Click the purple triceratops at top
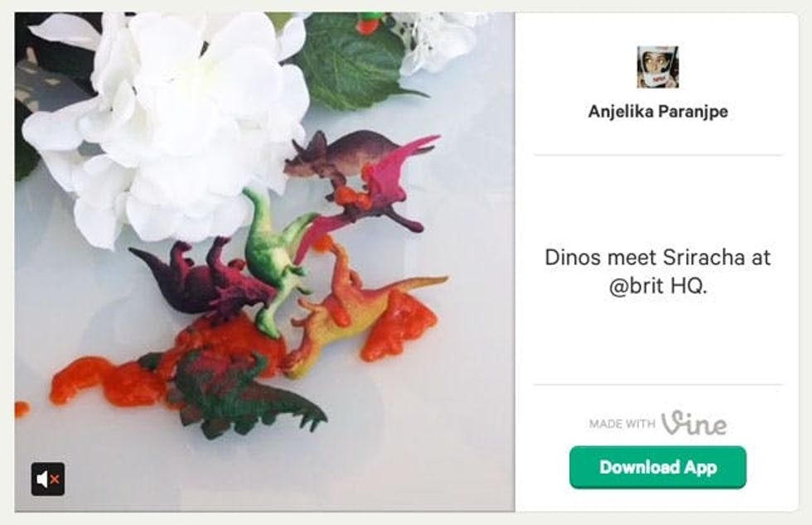The image size is (812, 525). (x=331, y=155)
